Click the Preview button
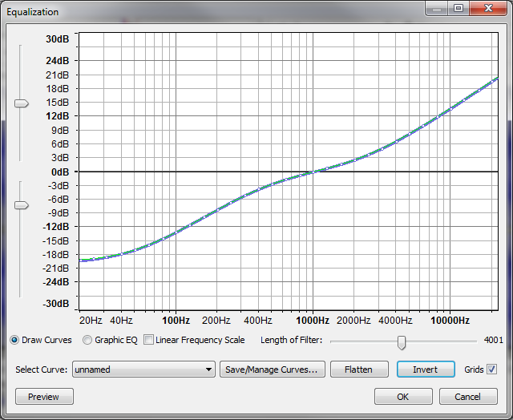The width and height of the screenshot is (513, 420). point(44,397)
